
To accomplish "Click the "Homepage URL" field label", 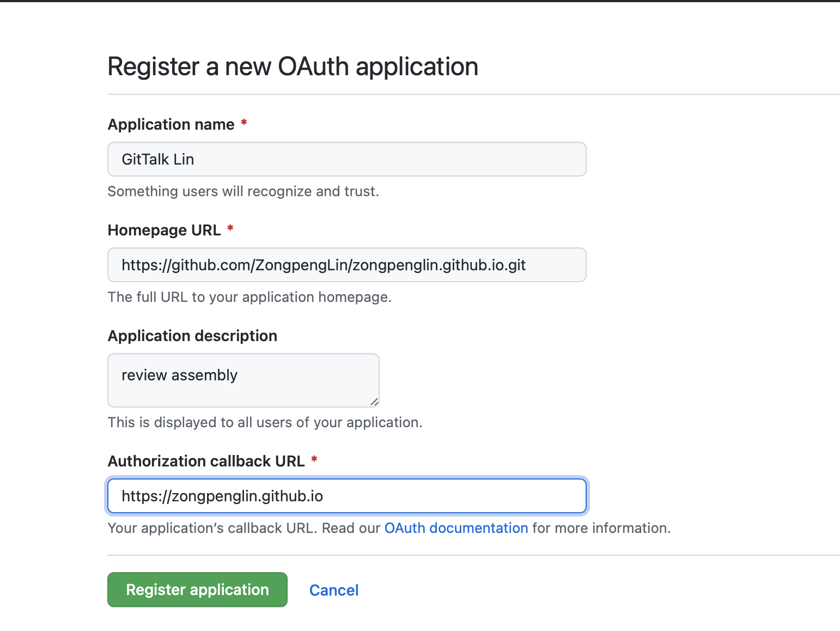I will (x=164, y=230).
